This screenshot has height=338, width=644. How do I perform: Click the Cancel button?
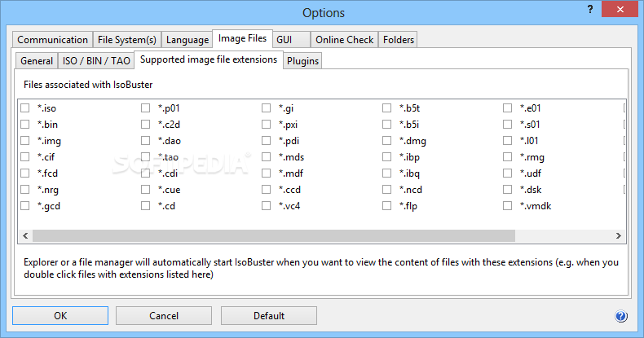click(x=164, y=315)
